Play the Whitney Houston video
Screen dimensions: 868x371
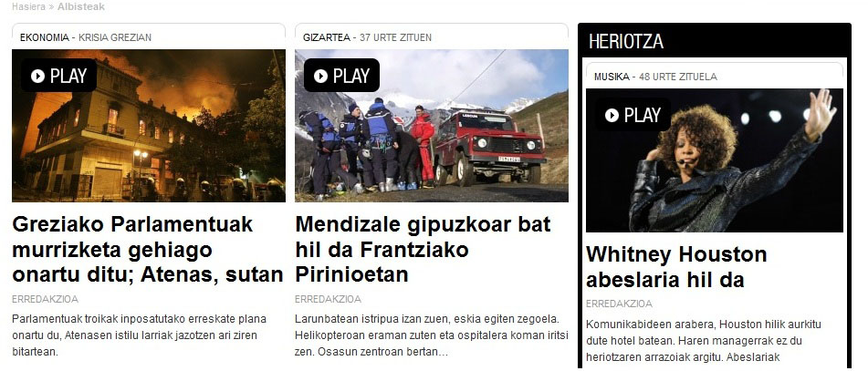pos(633,115)
